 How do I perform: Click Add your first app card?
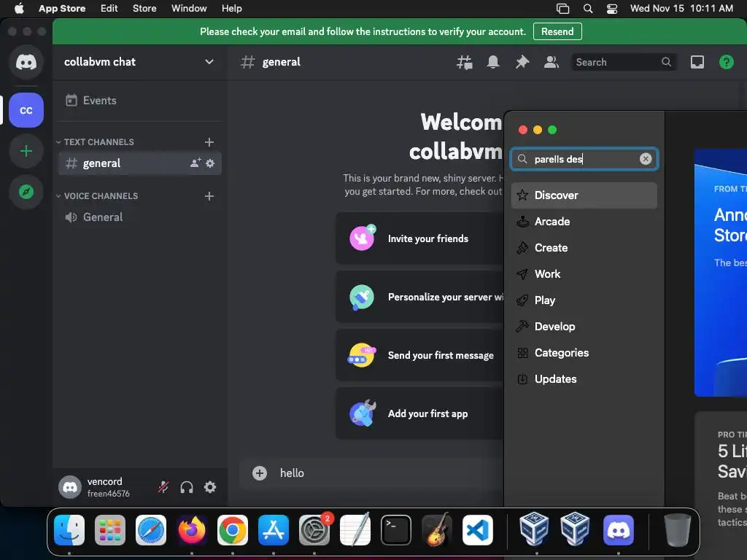419,413
